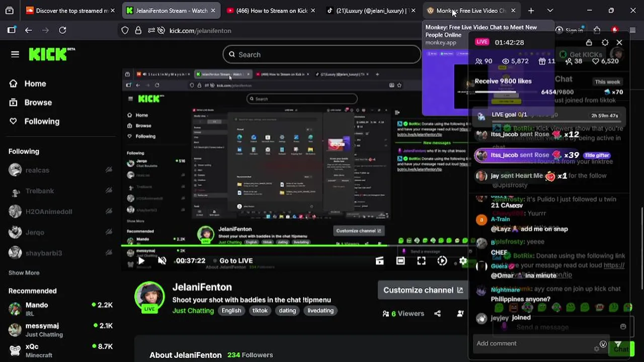
Task: Create a clip from the stream
Action: 379,260
